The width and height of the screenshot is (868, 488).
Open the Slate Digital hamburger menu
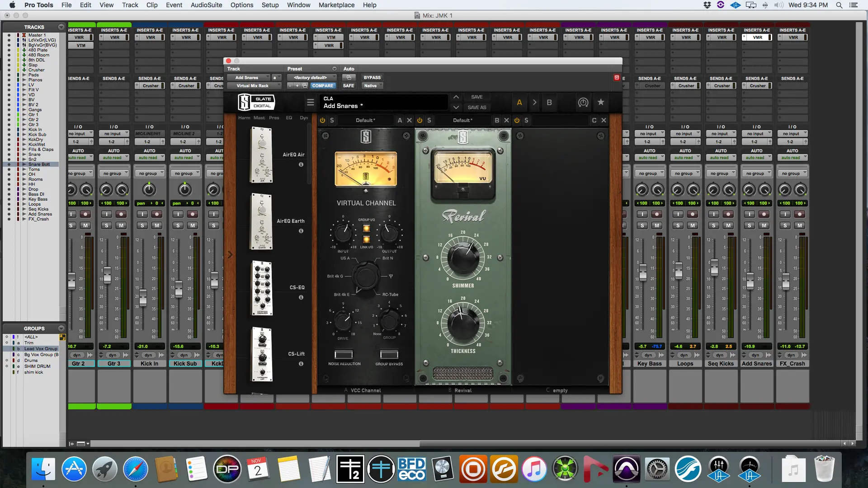tap(311, 103)
